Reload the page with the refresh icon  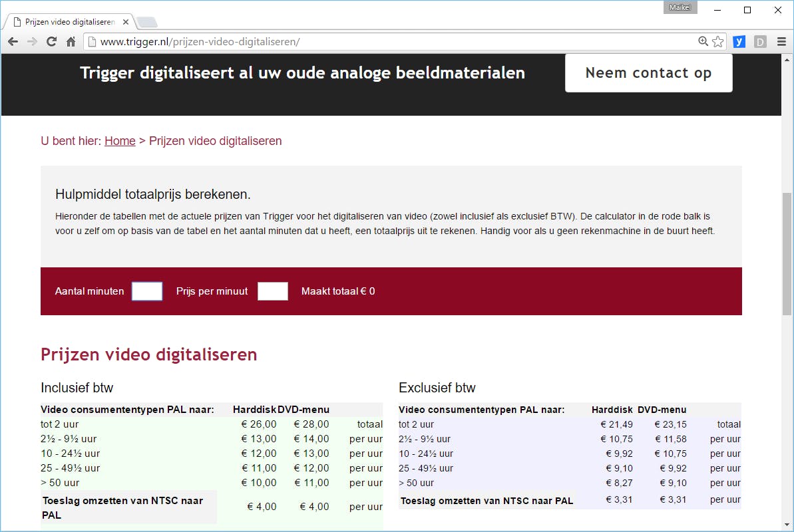(51, 42)
